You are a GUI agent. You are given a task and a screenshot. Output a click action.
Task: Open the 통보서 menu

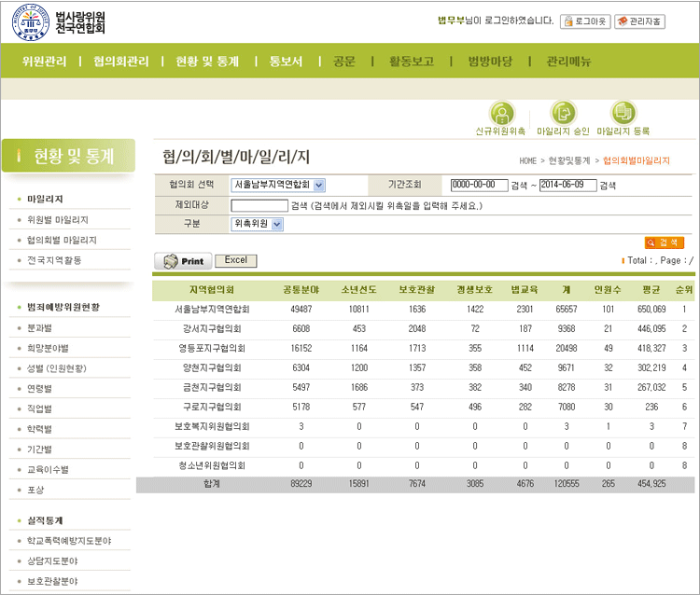tap(286, 62)
